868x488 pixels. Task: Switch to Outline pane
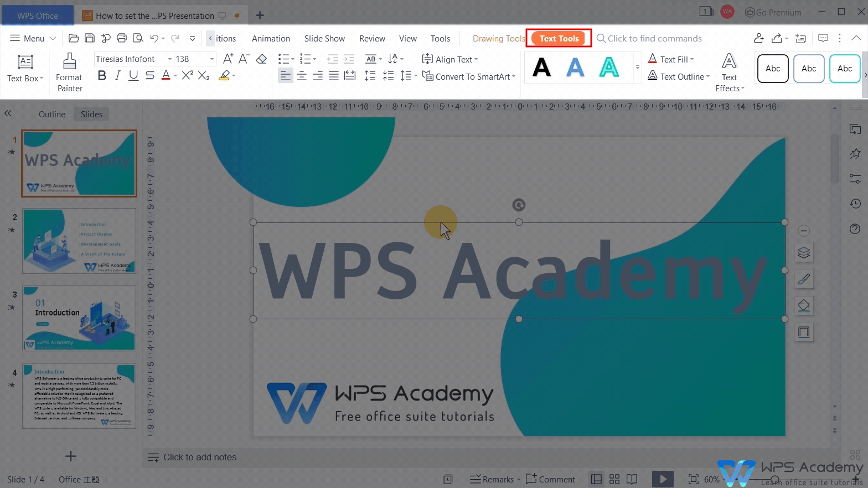[x=52, y=114]
